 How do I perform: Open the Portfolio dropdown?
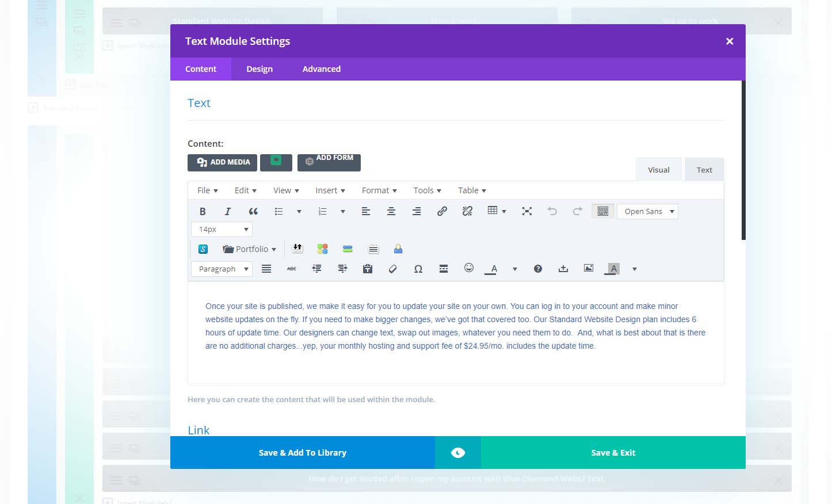(249, 249)
